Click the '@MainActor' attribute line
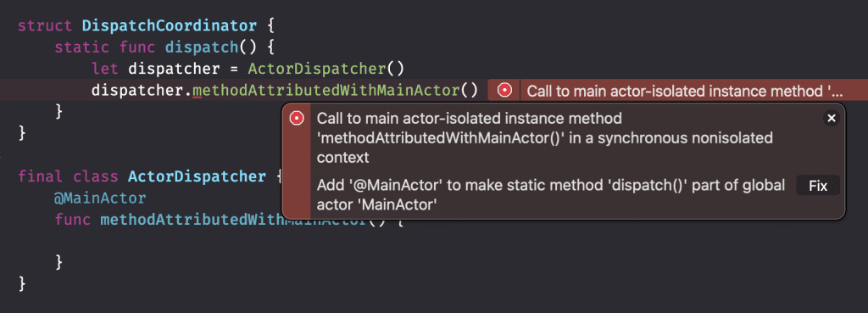The image size is (868, 313). coord(100,198)
